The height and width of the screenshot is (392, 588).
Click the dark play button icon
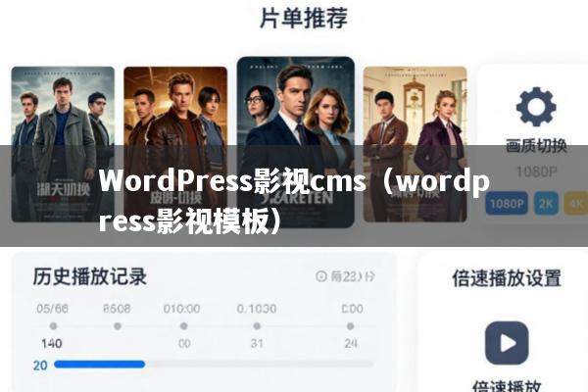click(x=507, y=343)
